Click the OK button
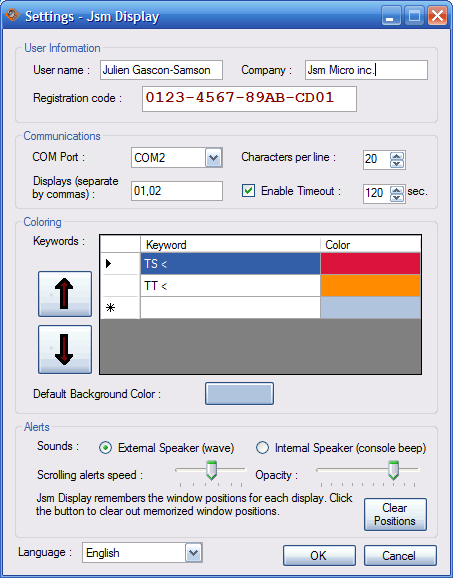The image size is (453, 578). pyautogui.click(x=319, y=555)
